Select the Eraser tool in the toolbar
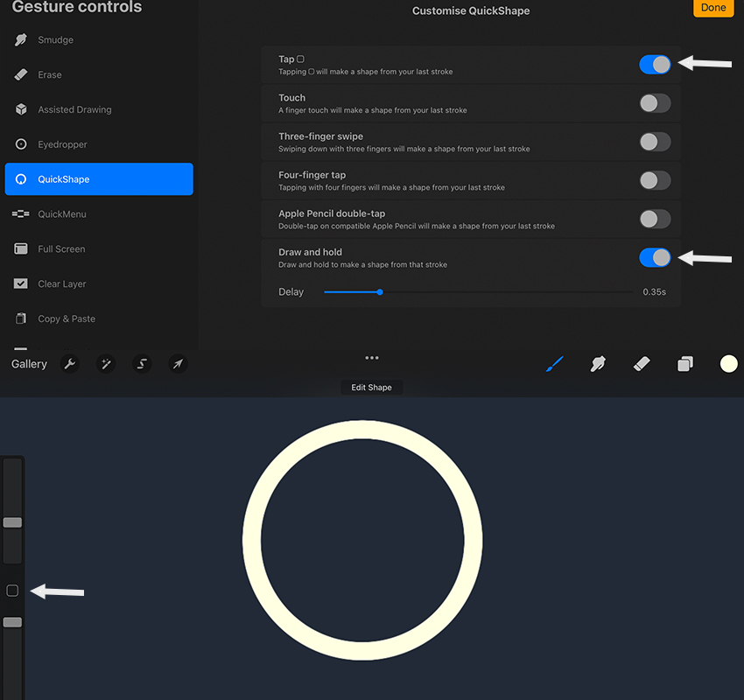 pyautogui.click(x=642, y=363)
